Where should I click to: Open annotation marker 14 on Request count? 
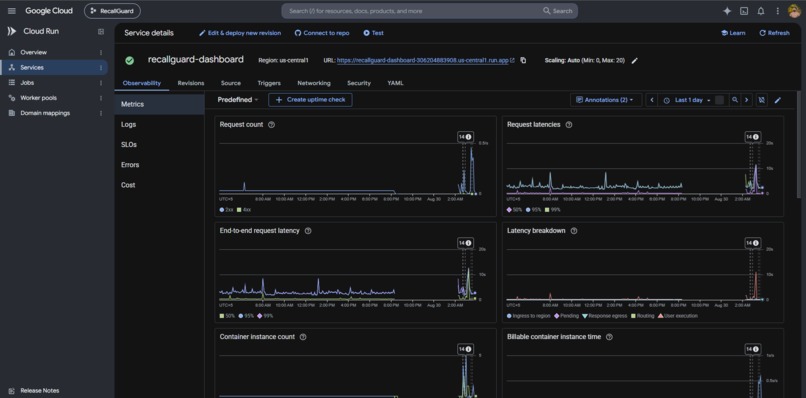[465, 137]
